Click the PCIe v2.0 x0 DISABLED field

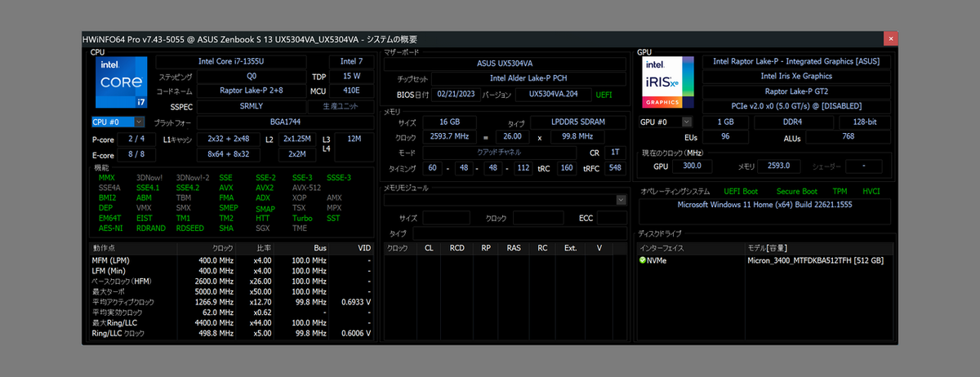(x=795, y=106)
